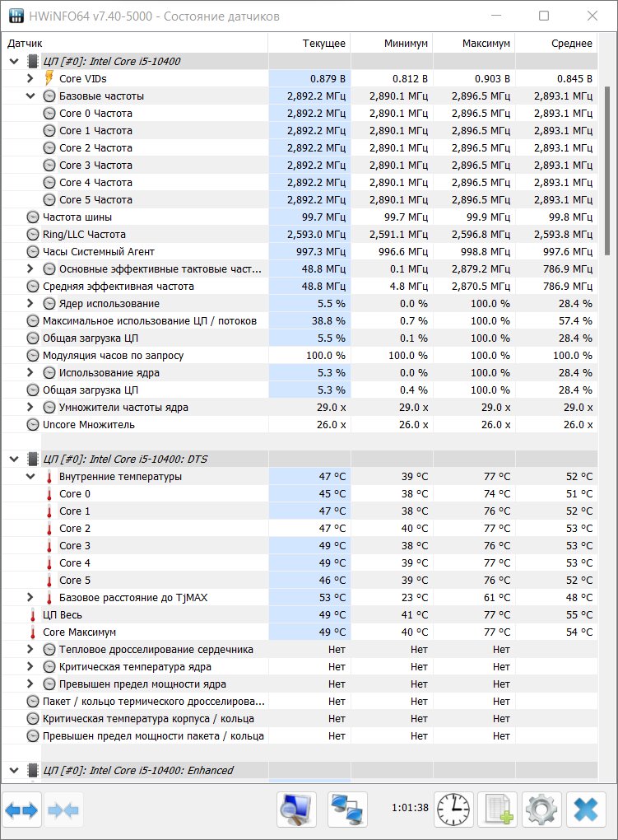Expand Критическая температура ядра row
The height and width of the screenshot is (840, 618).
(x=30, y=666)
